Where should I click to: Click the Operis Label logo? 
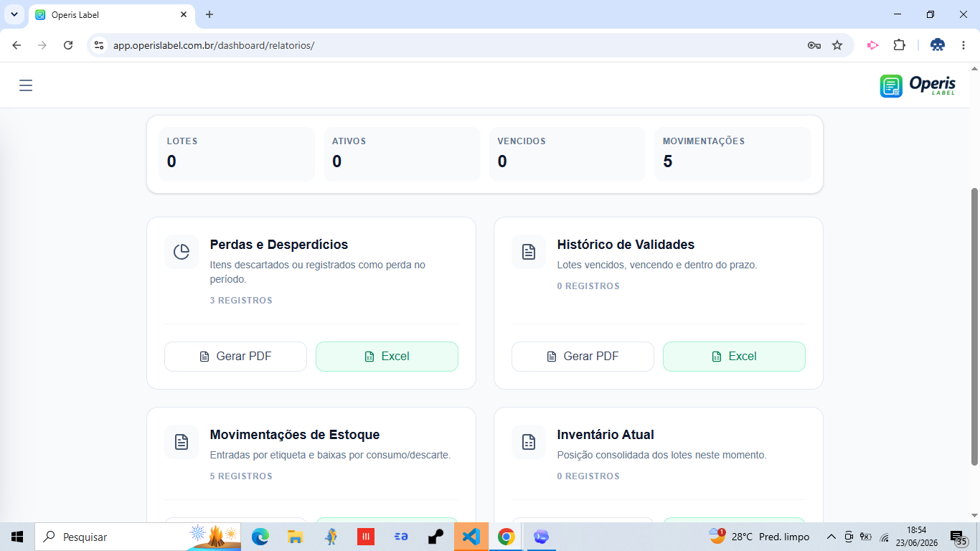coord(918,86)
